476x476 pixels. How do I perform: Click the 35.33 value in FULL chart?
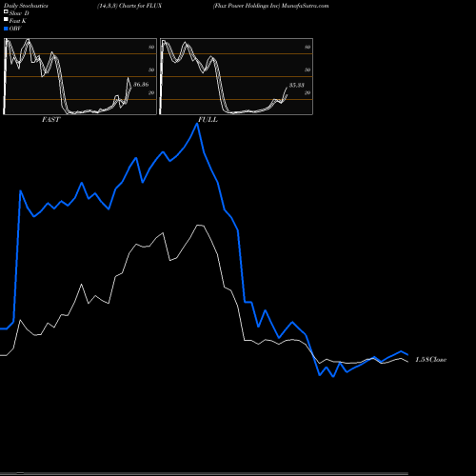pyautogui.click(x=297, y=85)
